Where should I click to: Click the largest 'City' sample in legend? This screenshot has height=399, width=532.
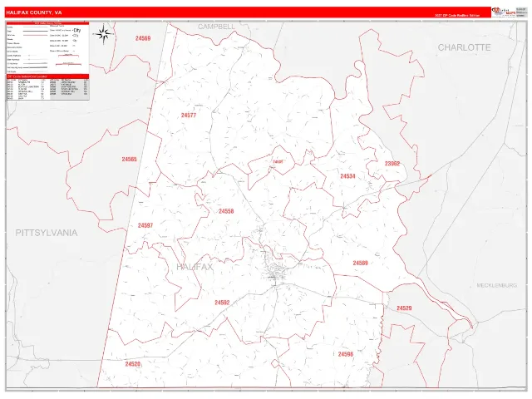[77, 30]
